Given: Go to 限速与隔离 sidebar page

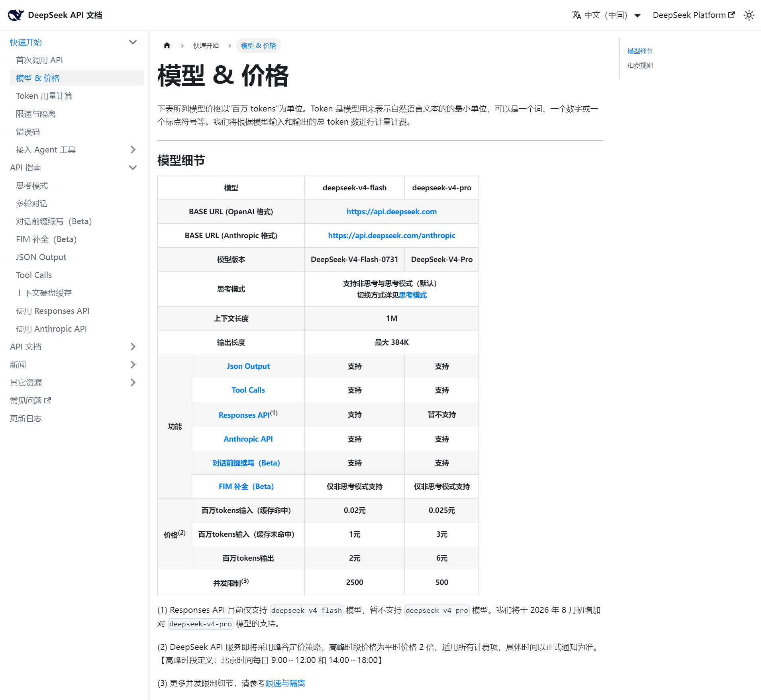Looking at the screenshot, I should [77, 114].
